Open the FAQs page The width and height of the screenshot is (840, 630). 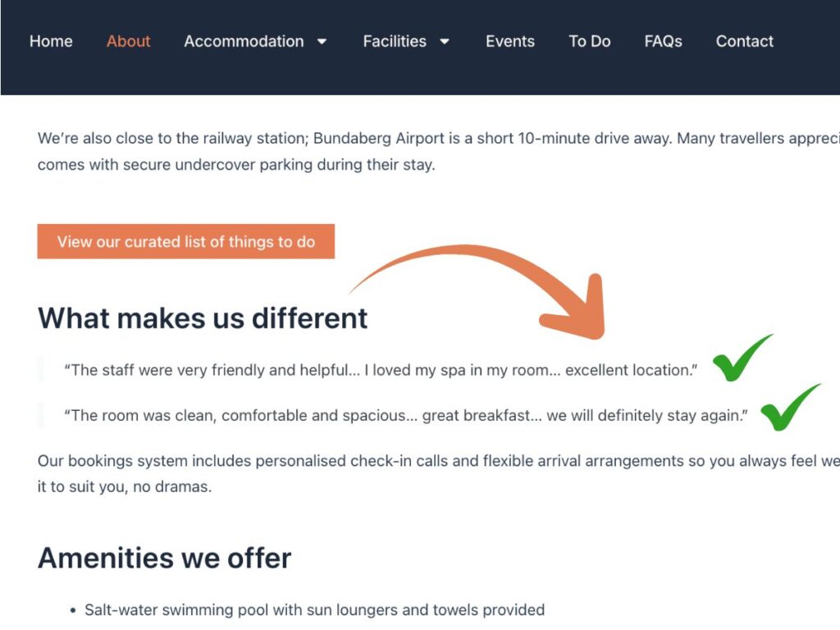(663, 41)
